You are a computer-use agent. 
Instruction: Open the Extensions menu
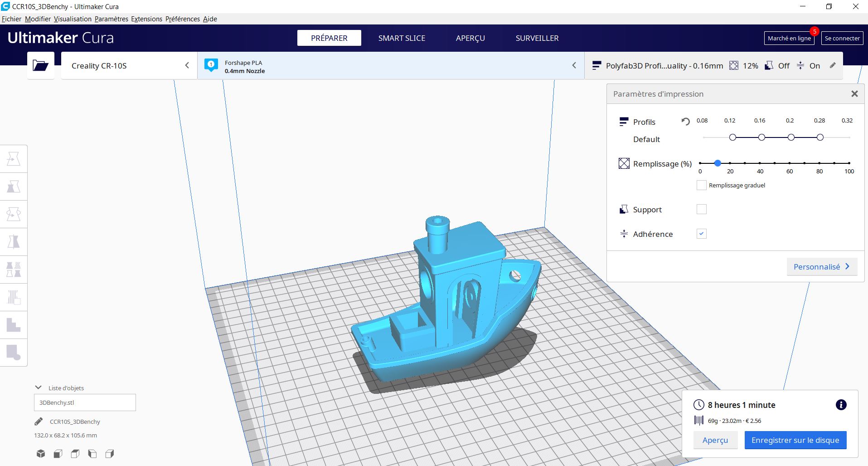(x=147, y=19)
